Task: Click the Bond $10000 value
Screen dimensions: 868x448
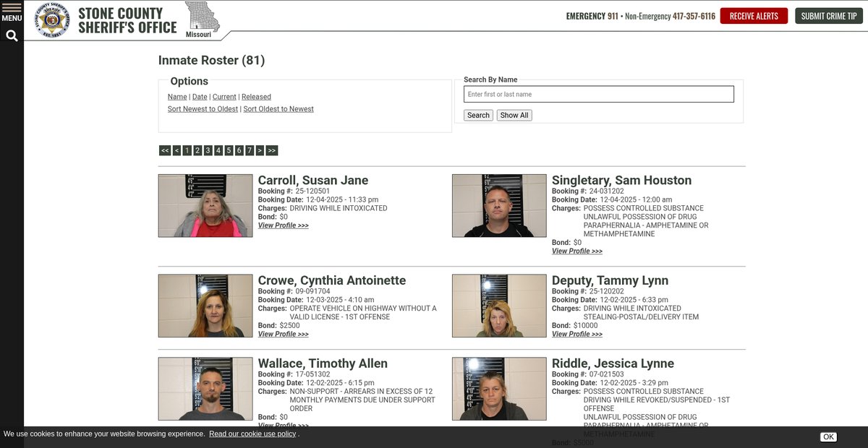Action: (x=585, y=326)
